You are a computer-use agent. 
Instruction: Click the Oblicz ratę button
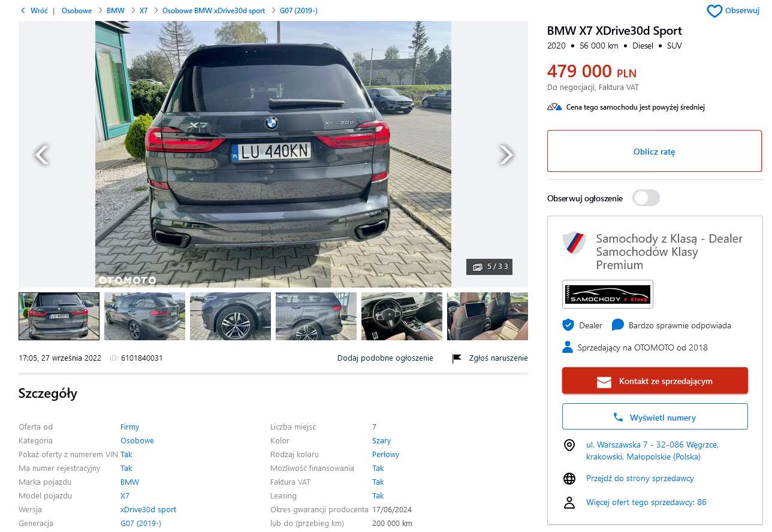(x=655, y=151)
